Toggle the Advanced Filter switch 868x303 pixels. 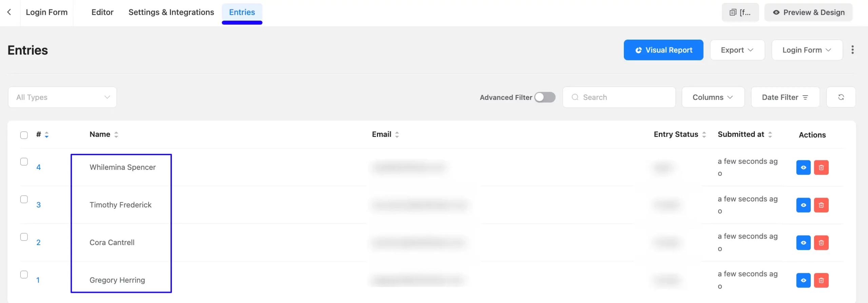[x=545, y=97]
